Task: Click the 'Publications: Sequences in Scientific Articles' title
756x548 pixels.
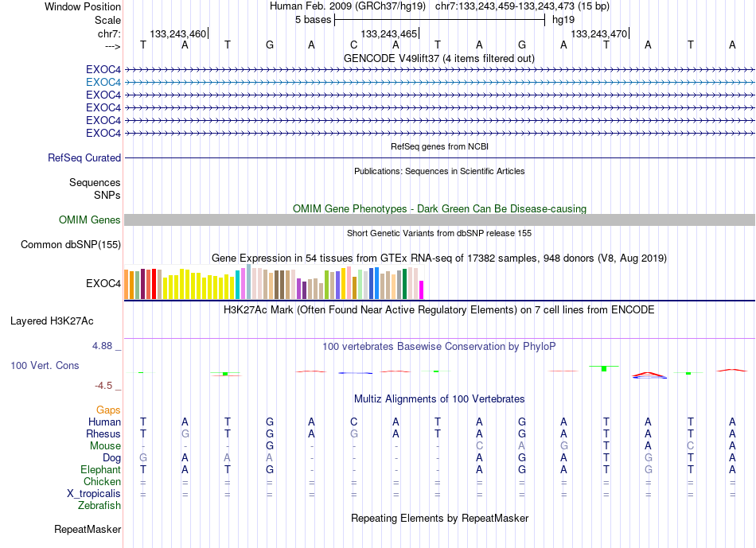Action: coord(439,171)
